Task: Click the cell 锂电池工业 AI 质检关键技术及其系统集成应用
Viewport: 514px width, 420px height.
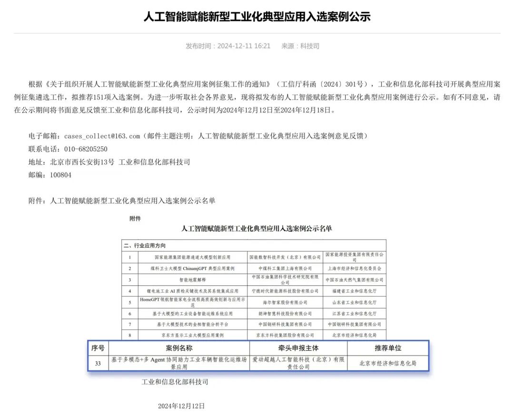Action: [x=192, y=291]
